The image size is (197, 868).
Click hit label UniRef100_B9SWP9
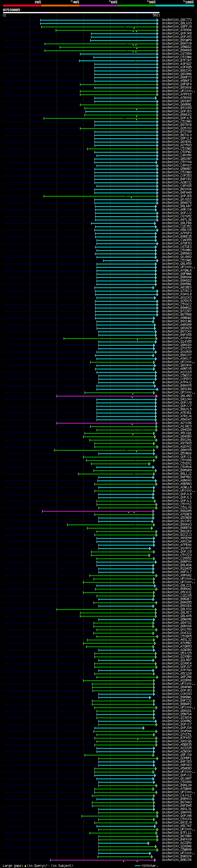pyautogui.click(x=176, y=40)
